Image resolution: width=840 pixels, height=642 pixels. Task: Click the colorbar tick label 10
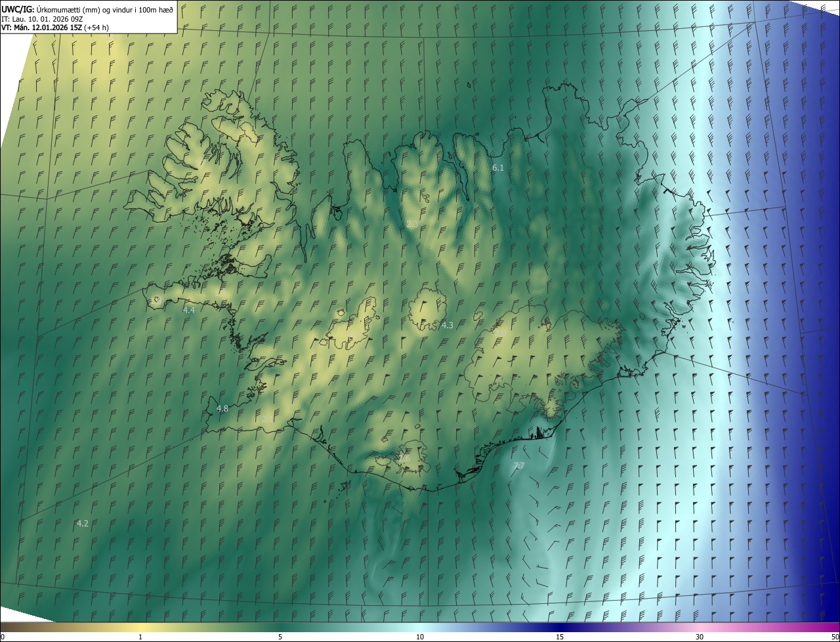tap(420, 637)
